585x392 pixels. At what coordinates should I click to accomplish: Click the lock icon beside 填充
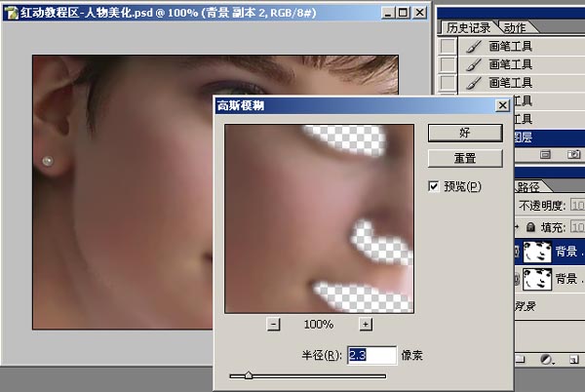coord(530,226)
